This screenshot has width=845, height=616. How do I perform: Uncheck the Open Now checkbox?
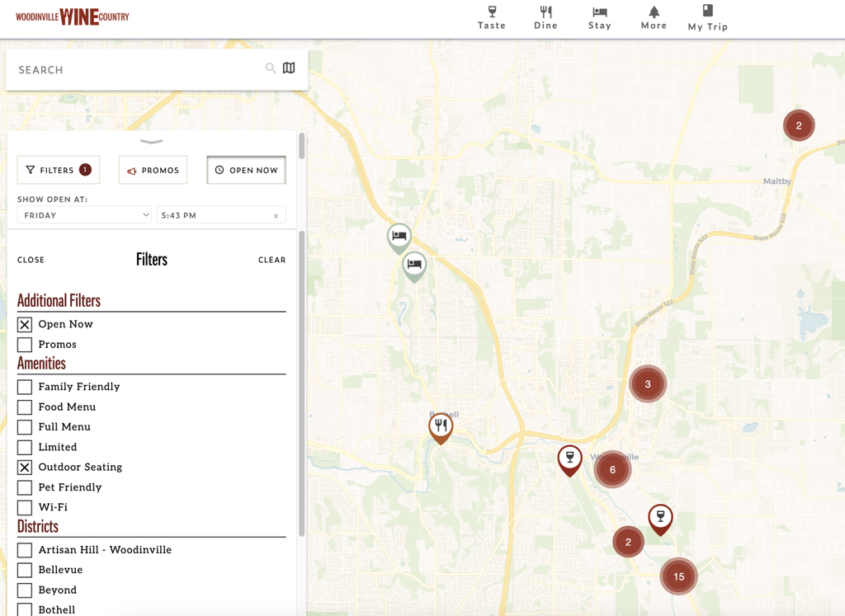[x=25, y=325]
